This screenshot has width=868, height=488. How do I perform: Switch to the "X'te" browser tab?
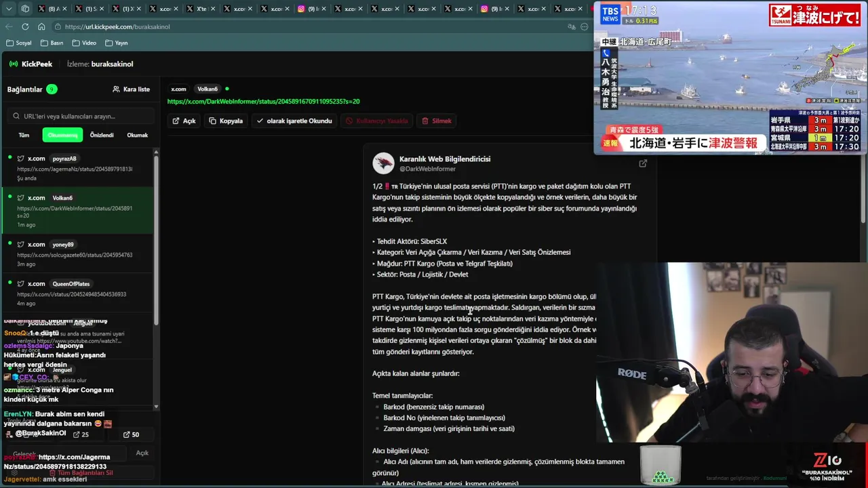(x=200, y=9)
